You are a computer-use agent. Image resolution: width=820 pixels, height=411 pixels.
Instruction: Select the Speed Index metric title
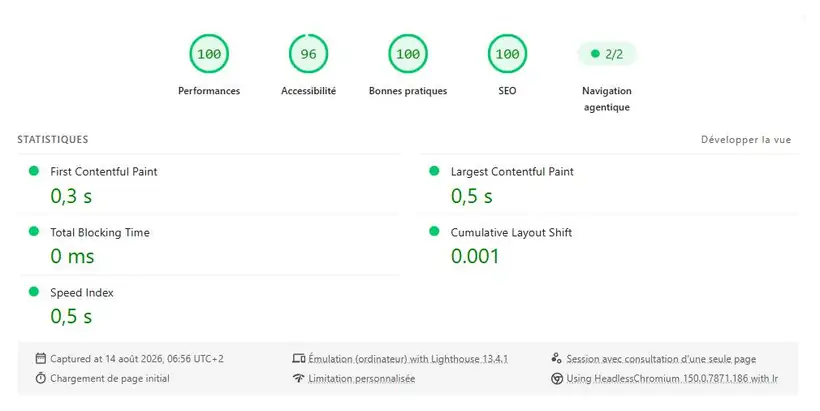coord(82,293)
